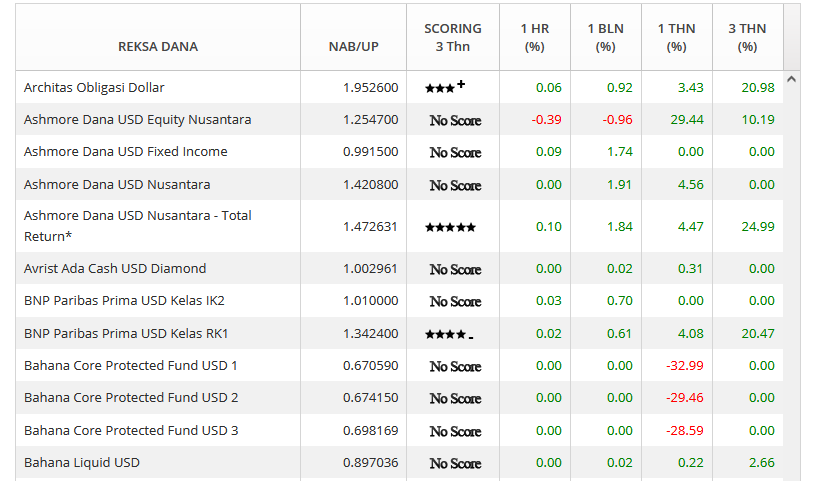The height and width of the screenshot is (481, 814).
Task: Click the four-star rating for BNP Paribas RK1
Action: coord(448,334)
